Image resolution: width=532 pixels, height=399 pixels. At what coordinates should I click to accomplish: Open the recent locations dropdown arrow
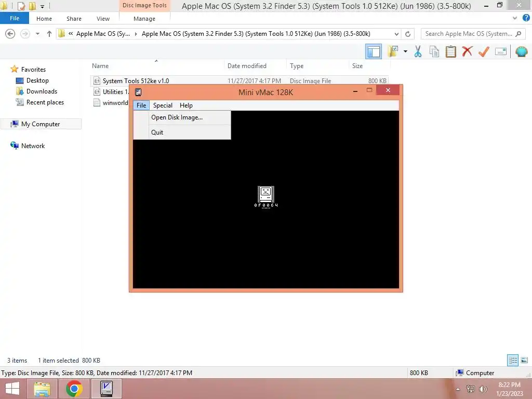[x=37, y=34]
